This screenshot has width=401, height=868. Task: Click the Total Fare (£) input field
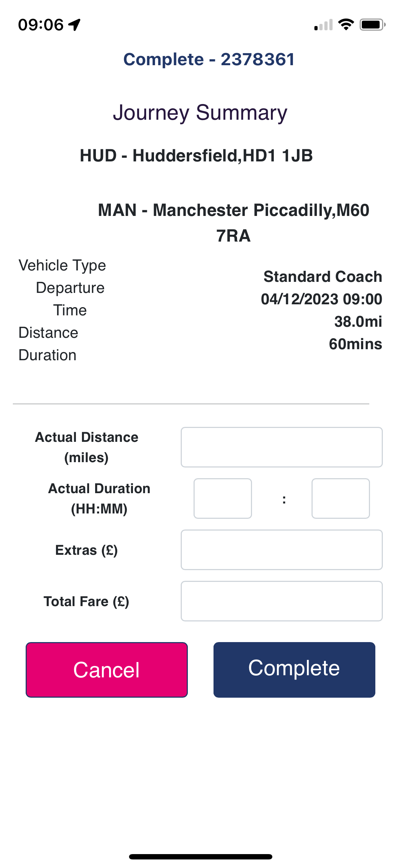click(x=282, y=601)
